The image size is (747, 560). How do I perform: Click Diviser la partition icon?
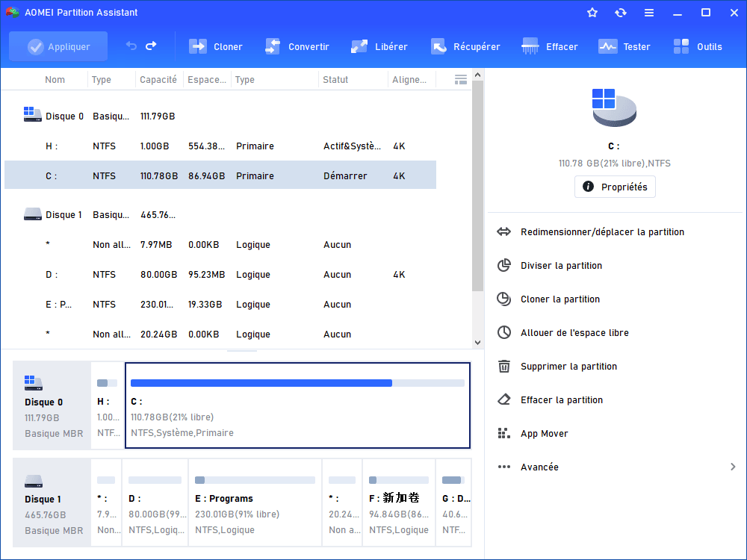click(504, 265)
